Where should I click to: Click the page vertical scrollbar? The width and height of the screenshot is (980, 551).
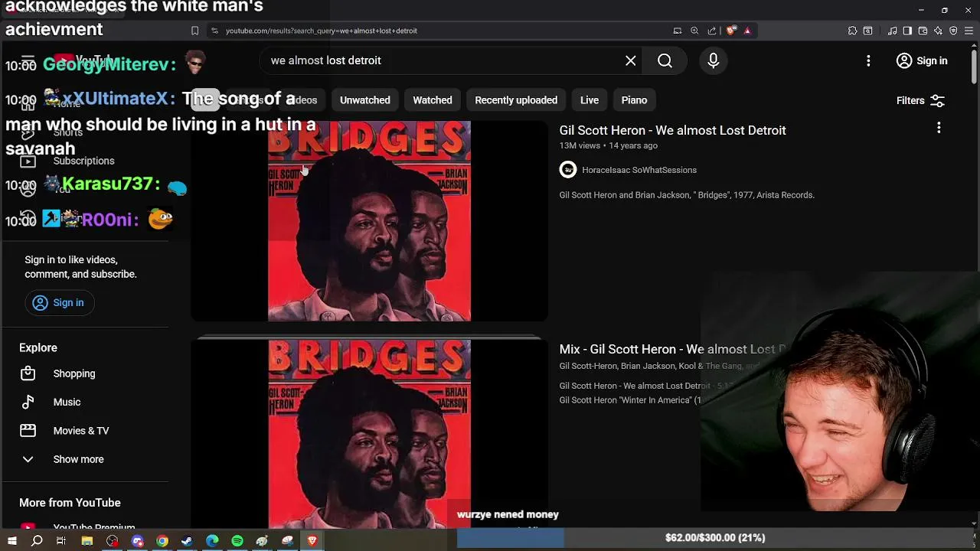click(x=974, y=65)
